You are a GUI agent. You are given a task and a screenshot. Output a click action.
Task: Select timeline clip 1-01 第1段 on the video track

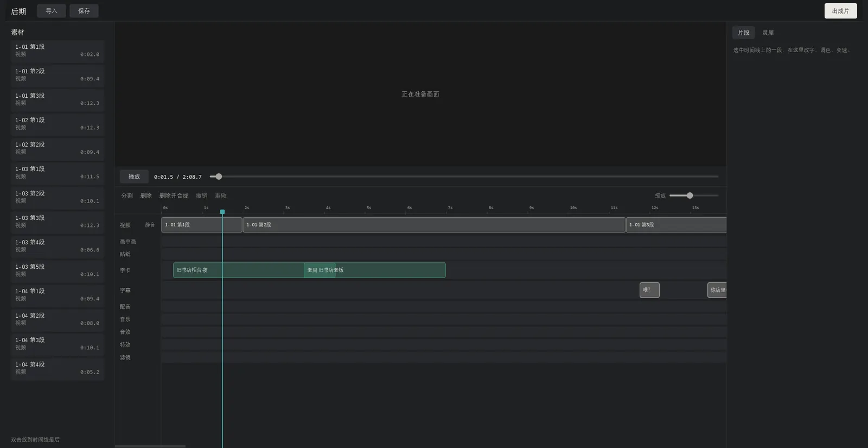202,225
